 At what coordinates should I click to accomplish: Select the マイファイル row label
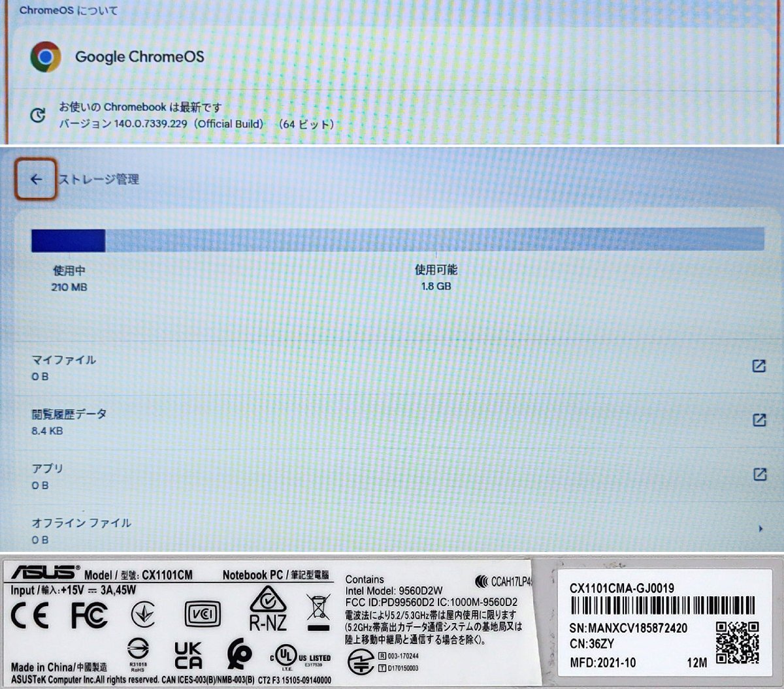(x=64, y=360)
